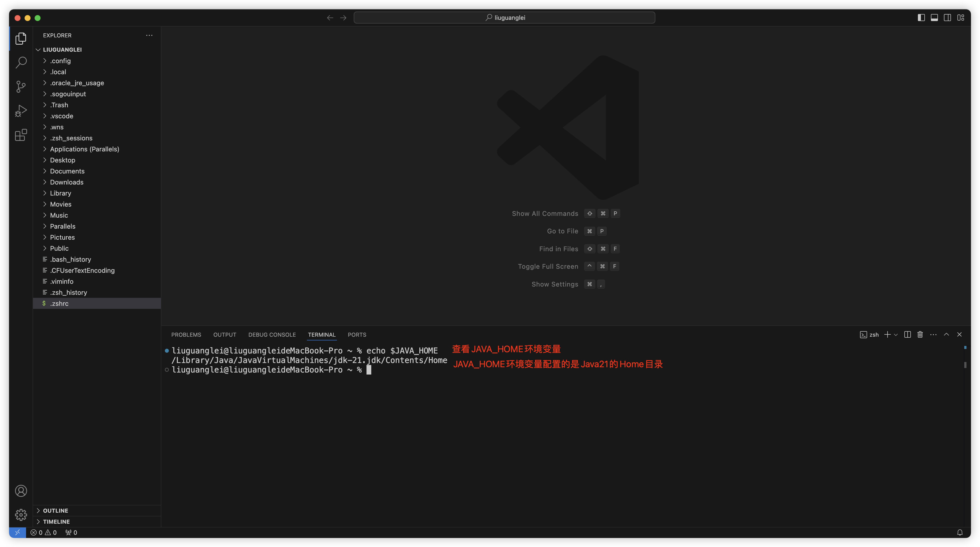Image resolution: width=980 pixels, height=547 pixels.
Task: Expand the Documents folder
Action: pyautogui.click(x=67, y=171)
